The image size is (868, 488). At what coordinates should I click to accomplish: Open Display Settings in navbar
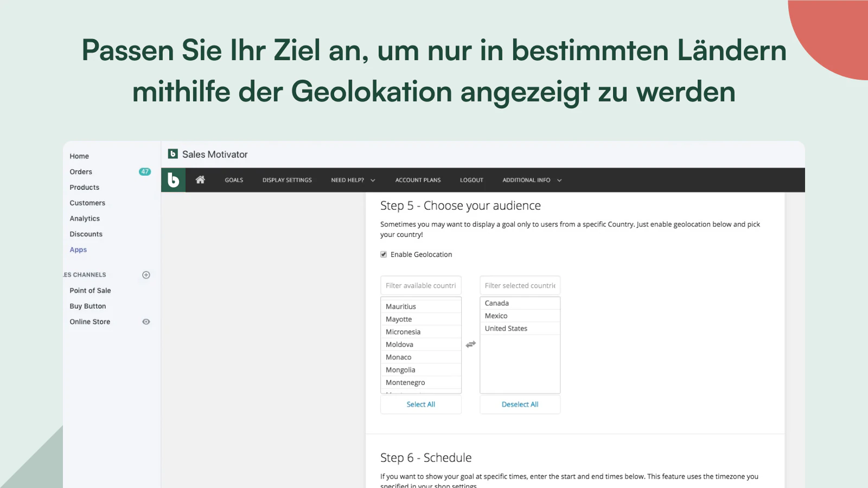coord(287,180)
